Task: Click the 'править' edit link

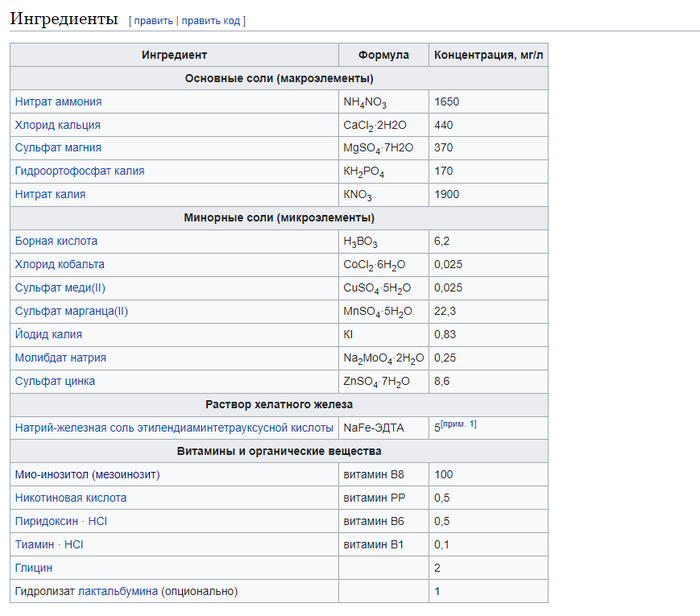Action: coord(153,21)
